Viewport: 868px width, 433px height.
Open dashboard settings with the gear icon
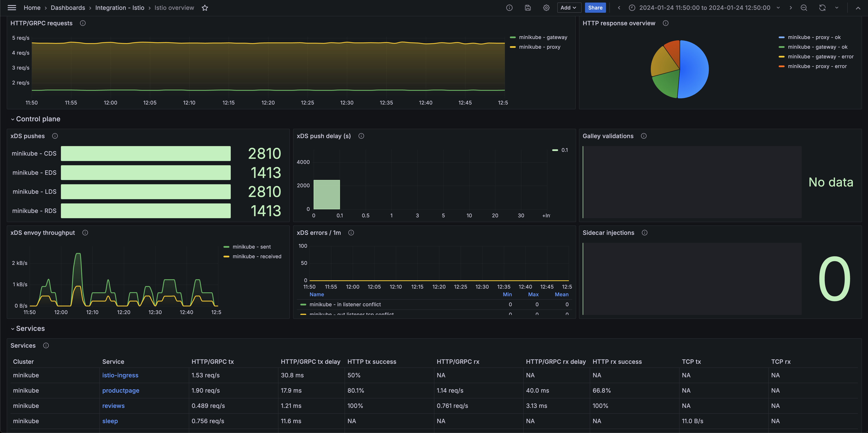(x=546, y=7)
